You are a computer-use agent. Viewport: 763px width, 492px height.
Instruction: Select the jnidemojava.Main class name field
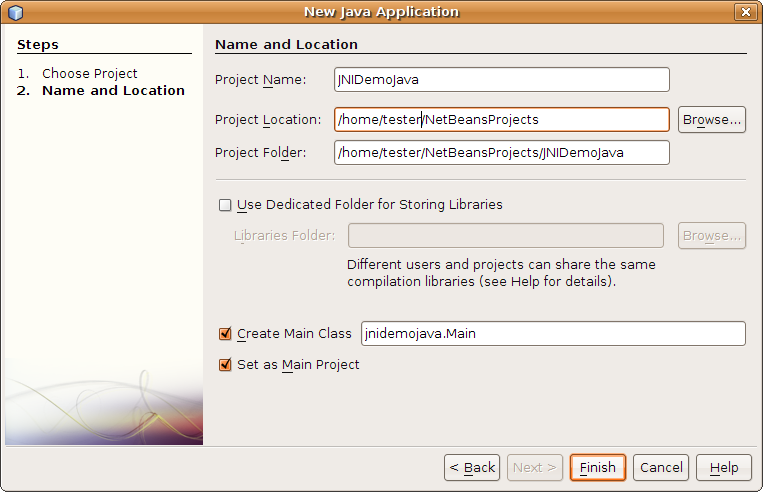[552, 334]
